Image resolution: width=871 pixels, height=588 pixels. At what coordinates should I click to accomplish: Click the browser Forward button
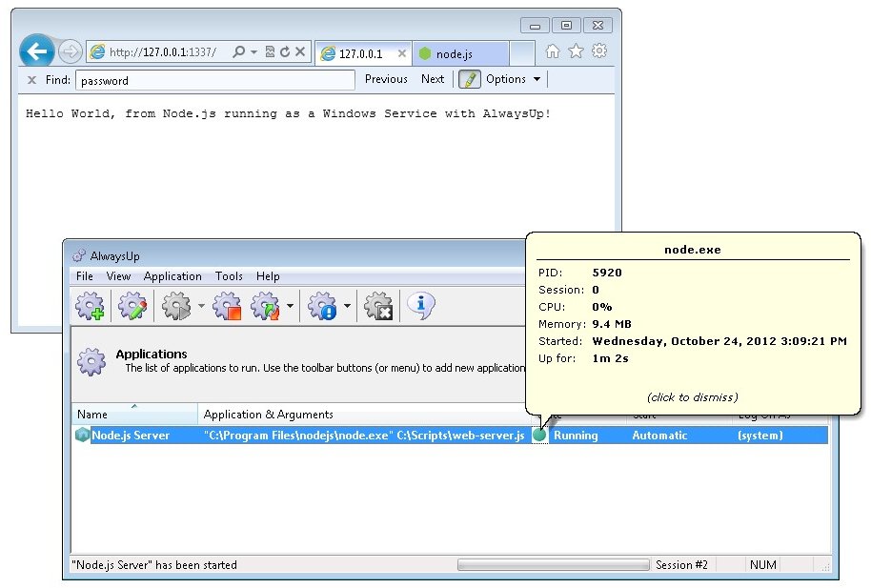(70, 51)
